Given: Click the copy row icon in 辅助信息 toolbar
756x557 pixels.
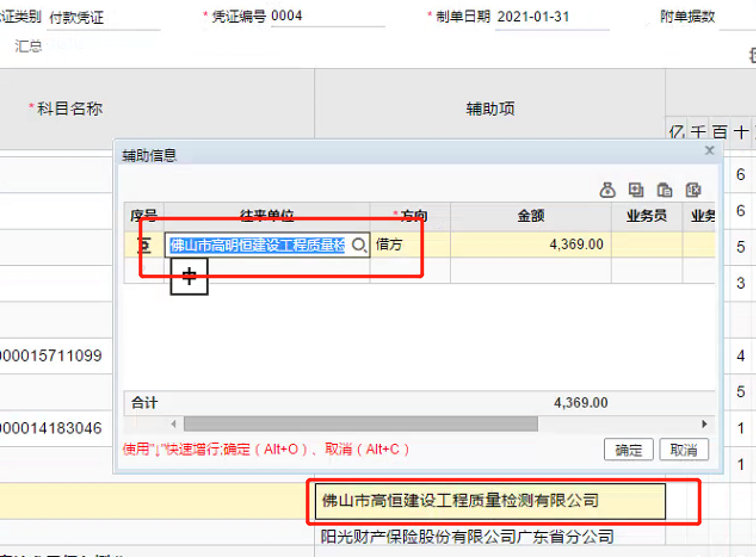Looking at the screenshot, I should tap(636, 190).
